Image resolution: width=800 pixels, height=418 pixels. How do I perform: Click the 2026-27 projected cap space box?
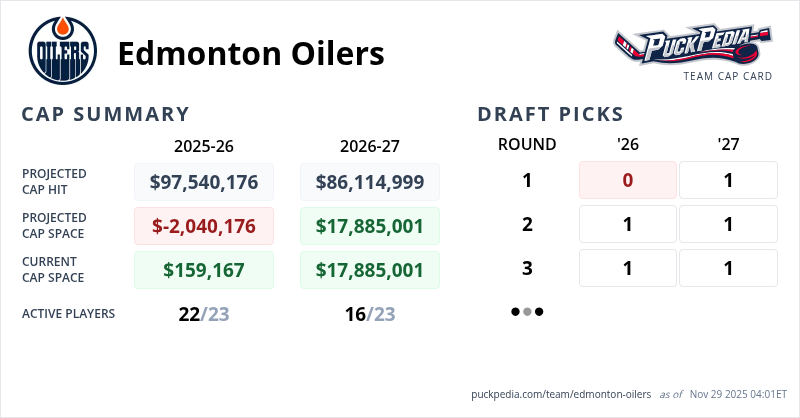click(369, 225)
